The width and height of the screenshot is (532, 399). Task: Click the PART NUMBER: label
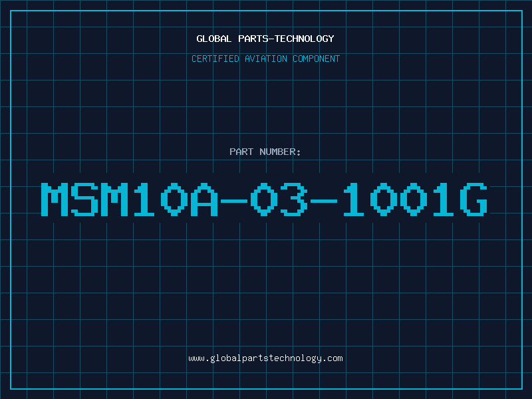tap(265, 152)
